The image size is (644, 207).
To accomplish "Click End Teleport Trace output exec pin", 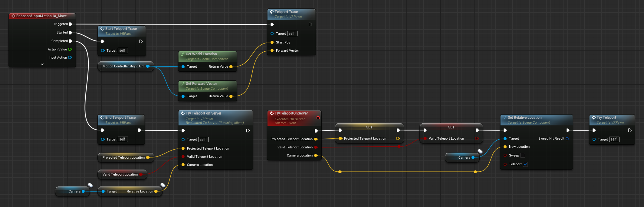I will tap(140, 130).
